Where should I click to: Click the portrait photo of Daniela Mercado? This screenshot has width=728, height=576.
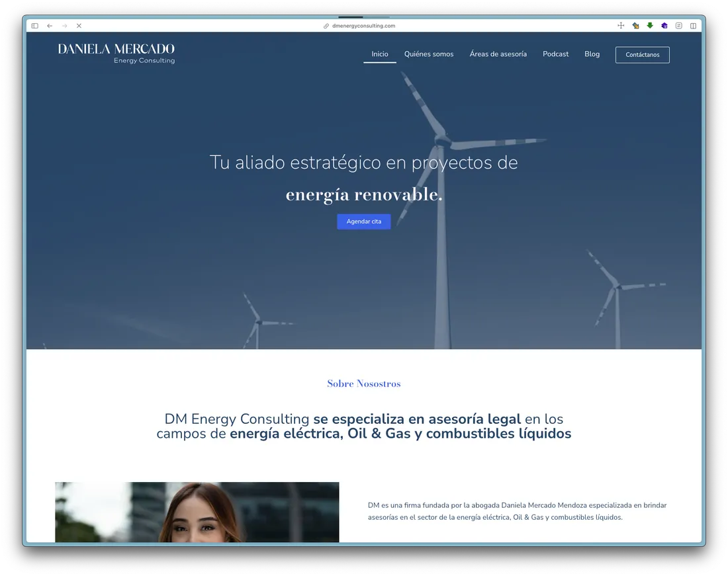click(197, 512)
